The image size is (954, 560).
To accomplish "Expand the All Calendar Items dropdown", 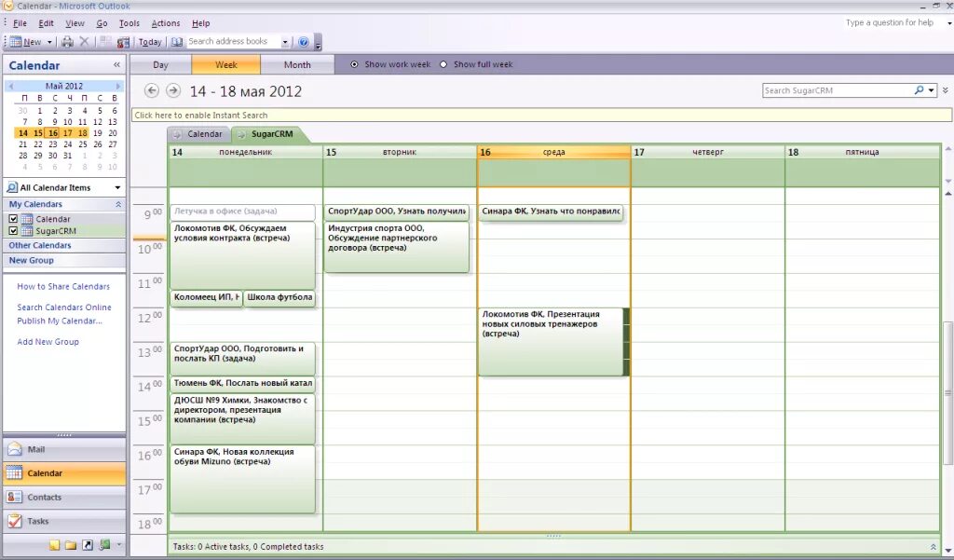I will click(x=116, y=187).
